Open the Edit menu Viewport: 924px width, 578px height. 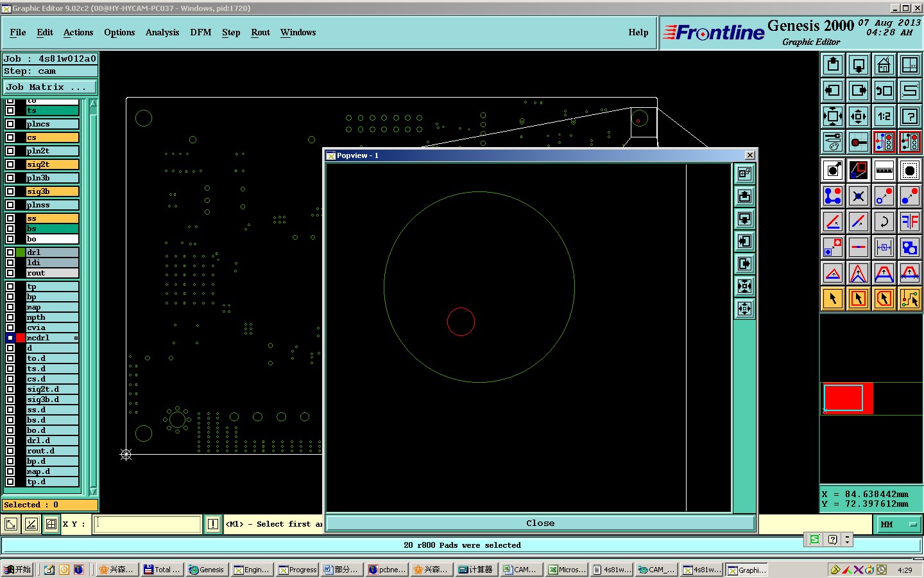pyautogui.click(x=45, y=32)
